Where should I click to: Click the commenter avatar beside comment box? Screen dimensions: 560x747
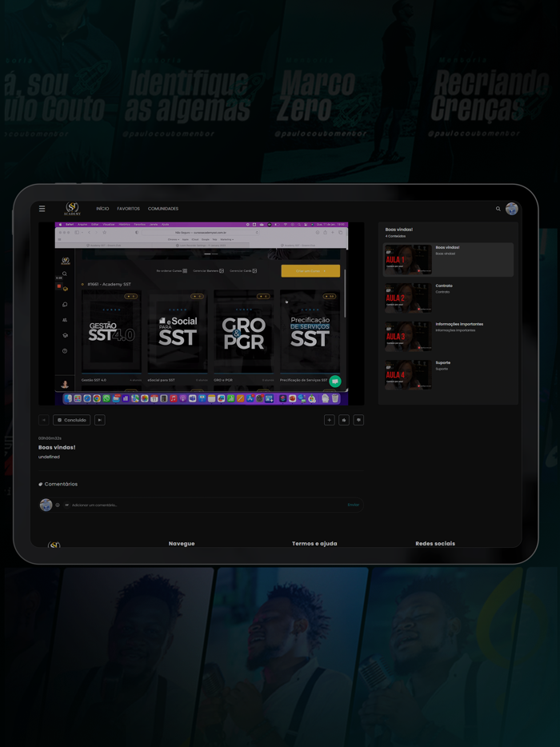46,505
